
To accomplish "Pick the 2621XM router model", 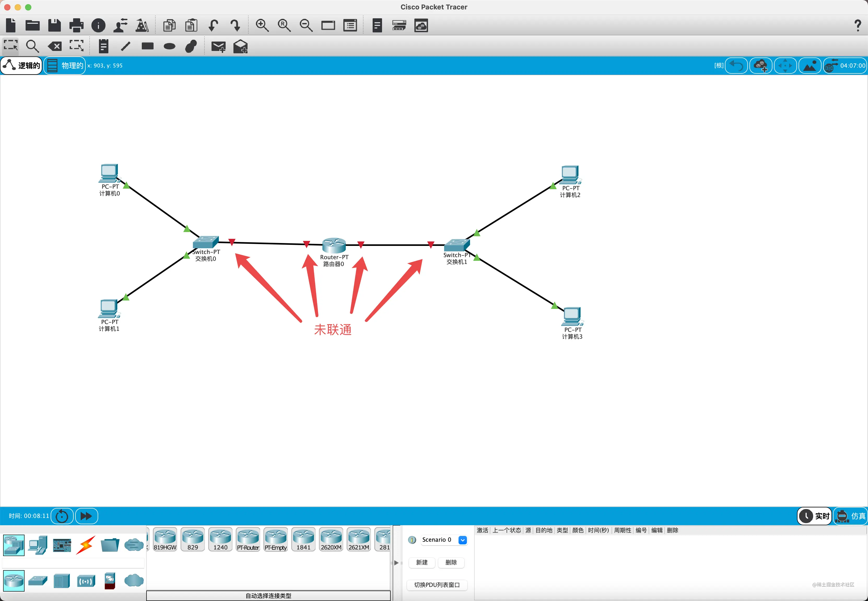I will 359,539.
